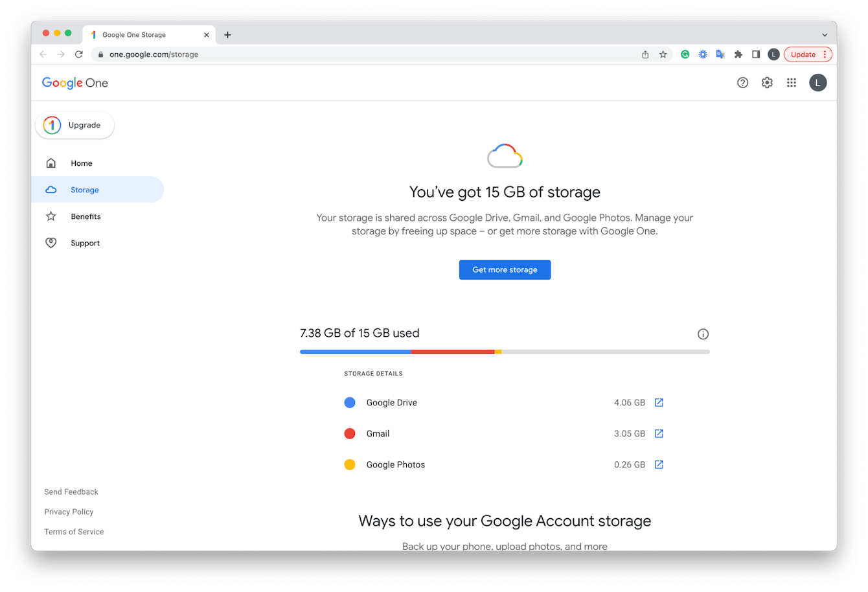Click the Storage cloud icon in sidebar

[51, 190]
